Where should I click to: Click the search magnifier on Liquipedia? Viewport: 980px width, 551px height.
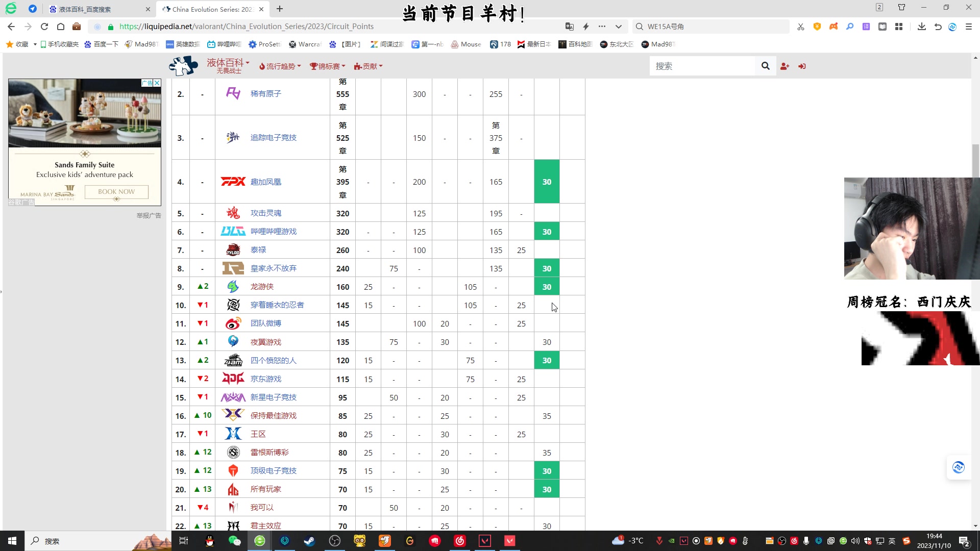[765, 66]
